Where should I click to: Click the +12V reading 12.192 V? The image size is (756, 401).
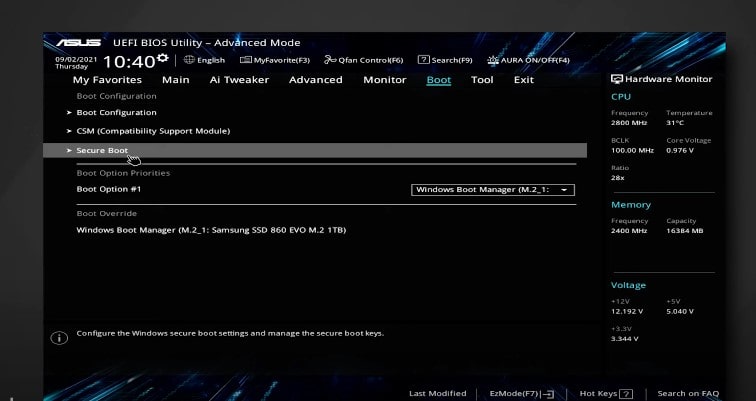click(627, 311)
